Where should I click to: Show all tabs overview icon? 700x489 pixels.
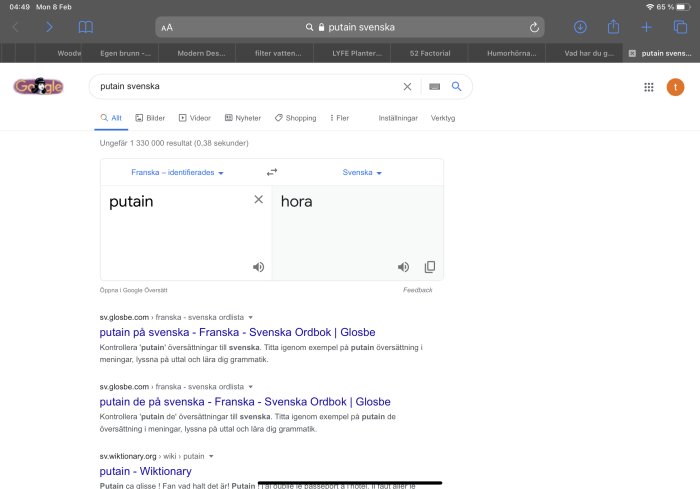pyautogui.click(x=680, y=27)
